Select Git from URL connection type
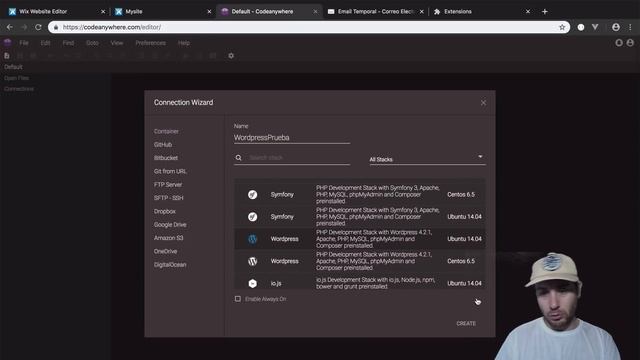 pyautogui.click(x=170, y=171)
